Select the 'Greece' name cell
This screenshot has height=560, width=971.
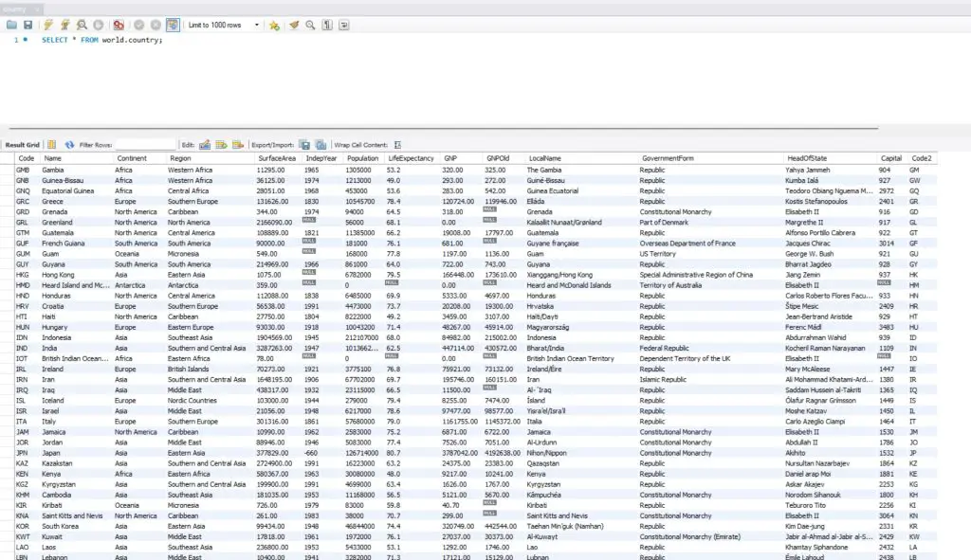(53, 201)
